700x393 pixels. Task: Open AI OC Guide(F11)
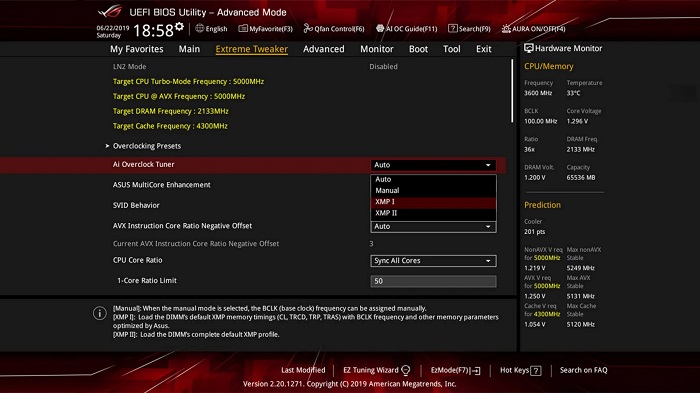pyautogui.click(x=406, y=29)
